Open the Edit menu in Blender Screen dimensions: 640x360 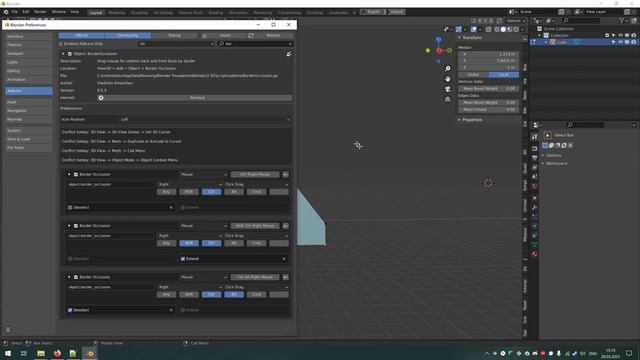[x=26, y=12]
